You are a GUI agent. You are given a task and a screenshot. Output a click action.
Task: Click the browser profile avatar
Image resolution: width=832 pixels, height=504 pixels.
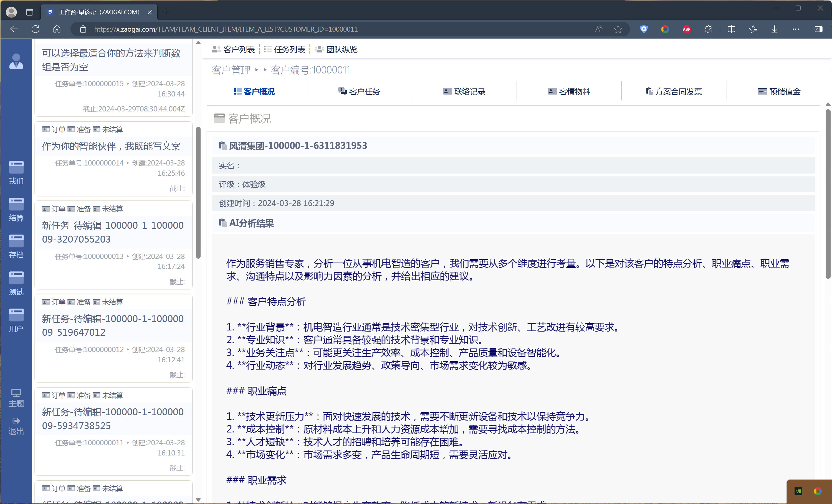click(11, 12)
